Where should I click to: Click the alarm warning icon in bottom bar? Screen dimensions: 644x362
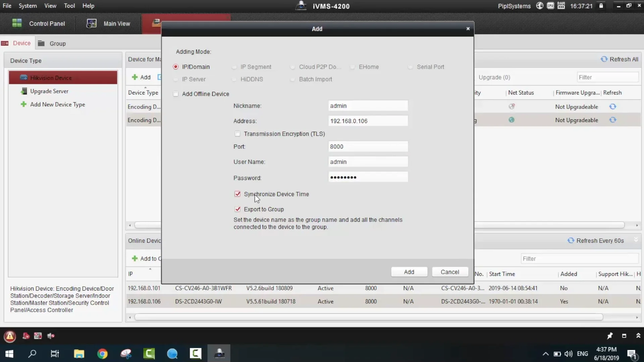pos(10,336)
